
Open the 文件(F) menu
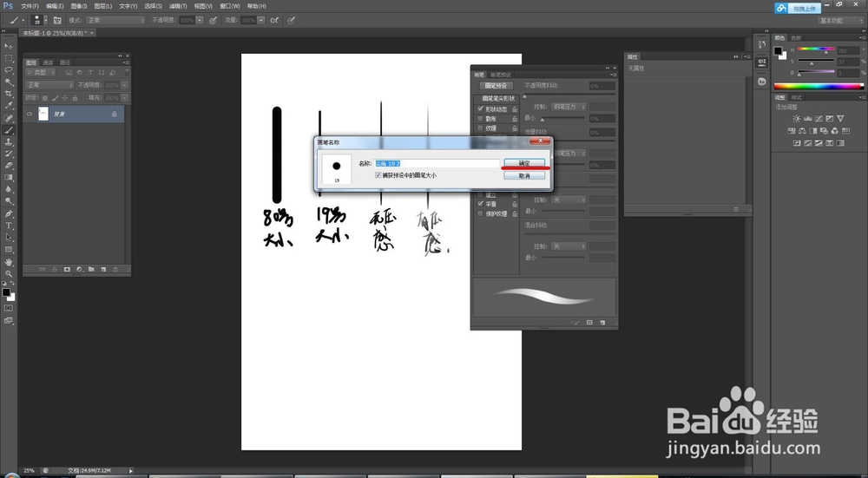pyautogui.click(x=30, y=6)
